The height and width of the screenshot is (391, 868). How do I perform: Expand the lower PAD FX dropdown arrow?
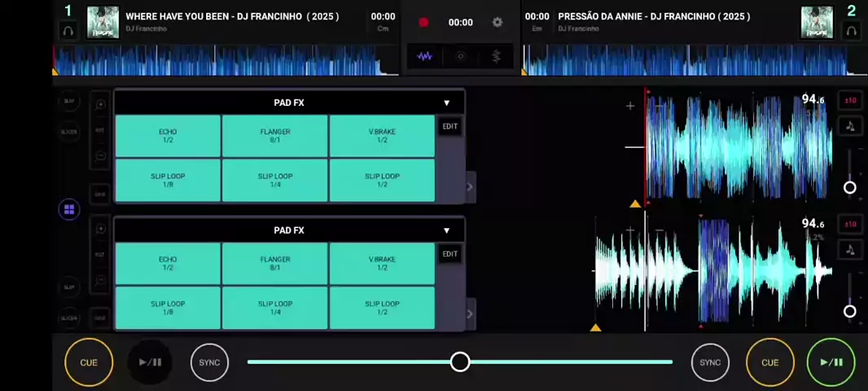[446, 231]
